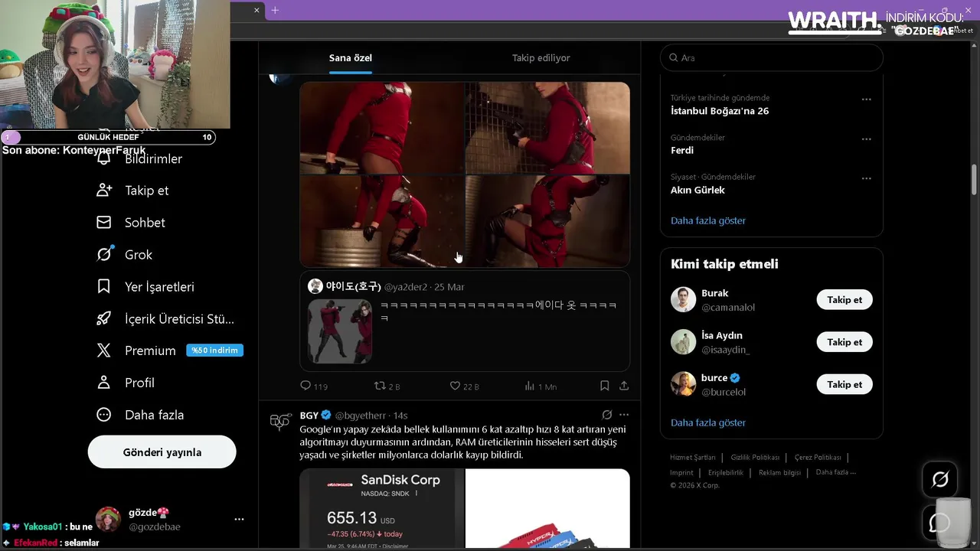Open the more options on BGY post
Screen dimensions: 980x551
coord(624,415)
